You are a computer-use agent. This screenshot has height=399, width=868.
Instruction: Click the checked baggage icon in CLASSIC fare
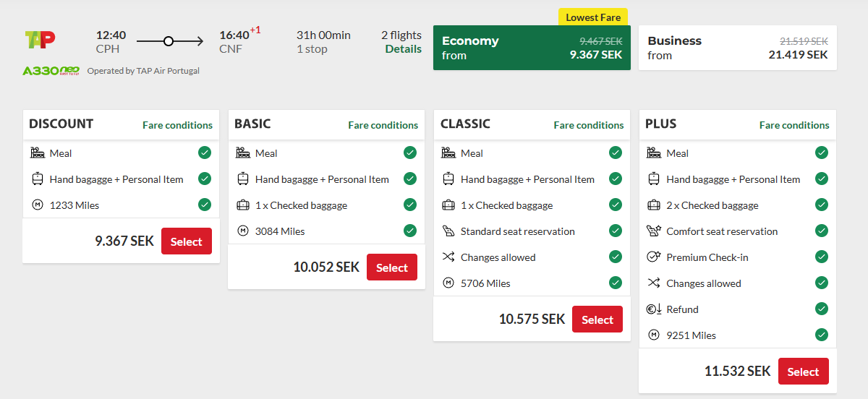tap(448, 205)
